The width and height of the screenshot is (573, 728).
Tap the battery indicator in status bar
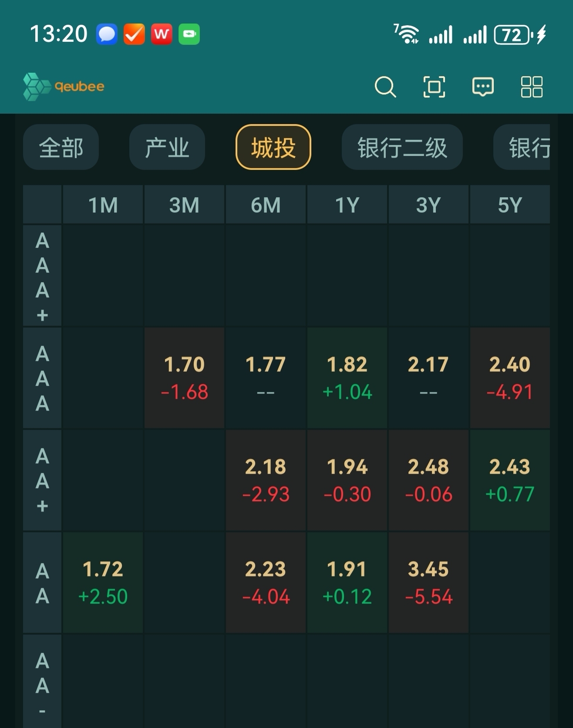click(x=512, y=35)
